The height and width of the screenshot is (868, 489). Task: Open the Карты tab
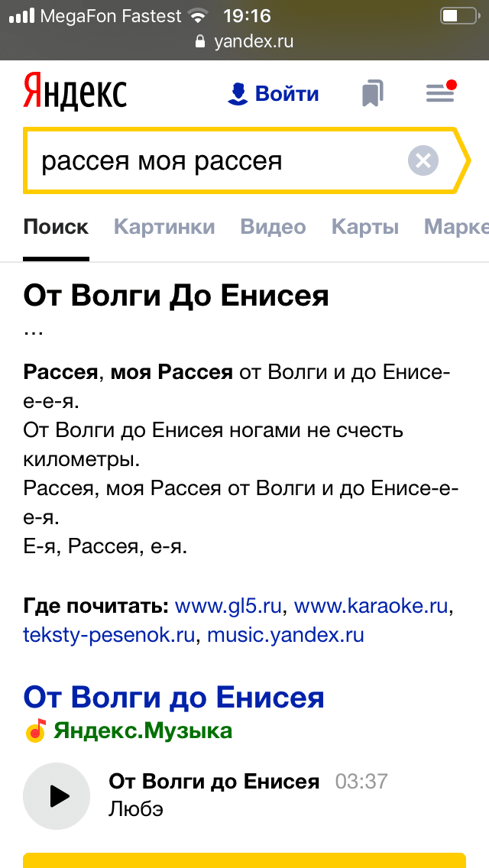365,227
